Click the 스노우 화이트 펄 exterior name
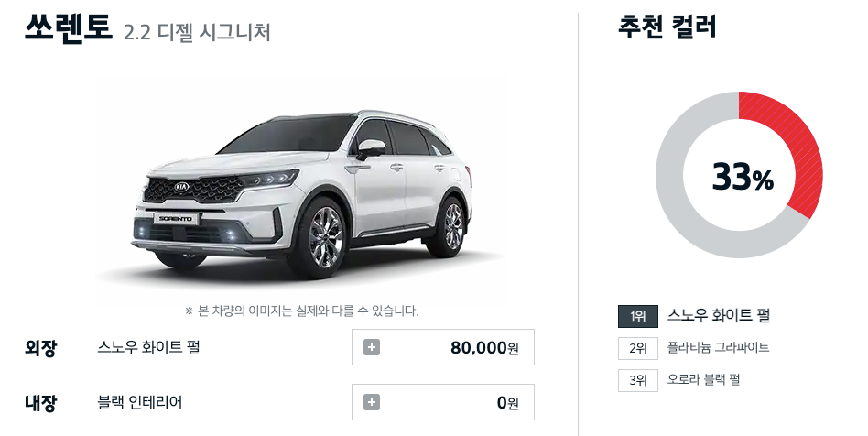Image resolution: width=868 pixels, height=436 pixels. pyautogui.click(x=148, y=348)
